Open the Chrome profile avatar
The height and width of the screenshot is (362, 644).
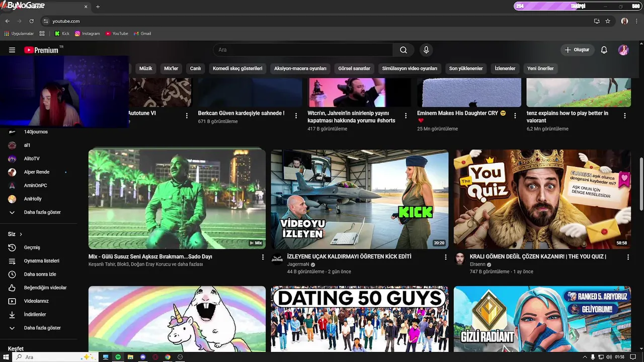(624, 21)
